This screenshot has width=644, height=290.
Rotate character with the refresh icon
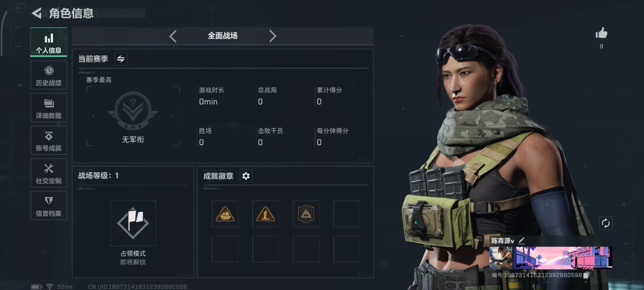click(606, 223)
